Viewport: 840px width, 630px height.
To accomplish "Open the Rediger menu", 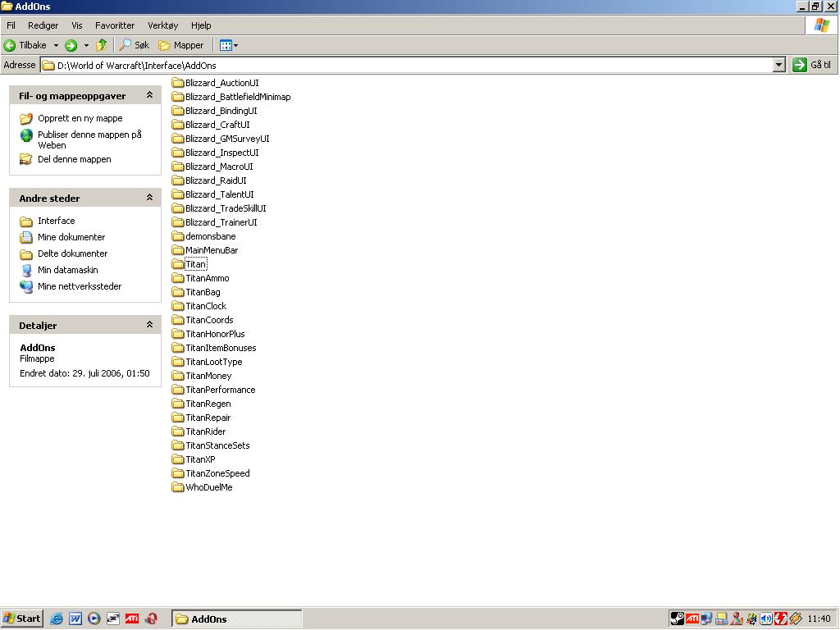I will (43, 25).
